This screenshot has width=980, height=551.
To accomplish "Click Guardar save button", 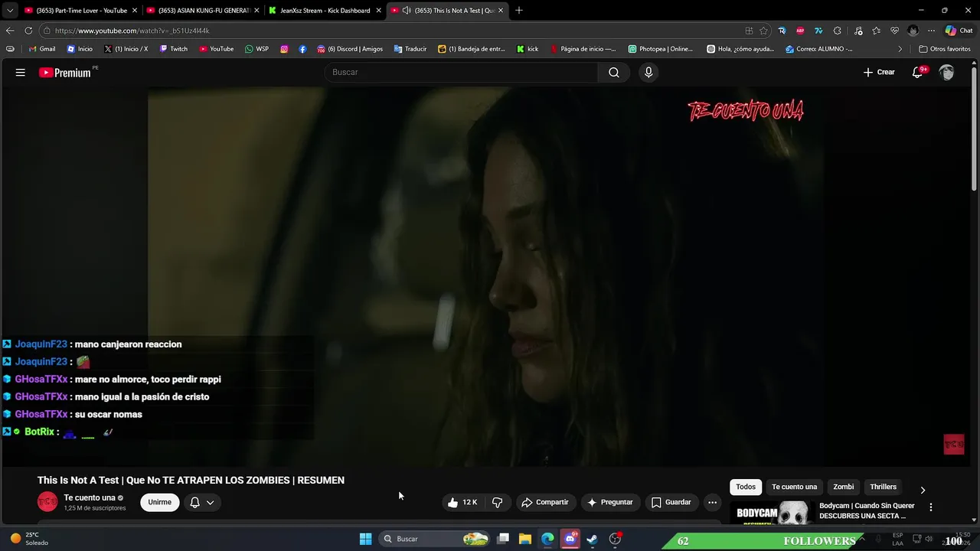I will (x=671, y=503).
